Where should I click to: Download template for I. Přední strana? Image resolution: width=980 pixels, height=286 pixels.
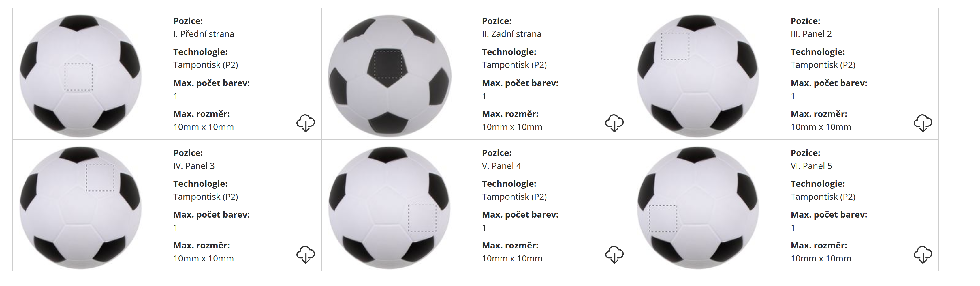pos(306,123)
